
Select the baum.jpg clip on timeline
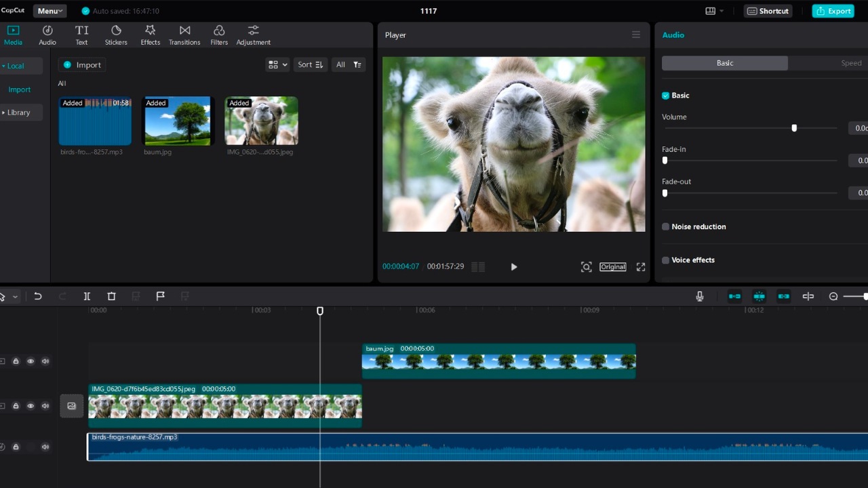[x=498, y=361]
